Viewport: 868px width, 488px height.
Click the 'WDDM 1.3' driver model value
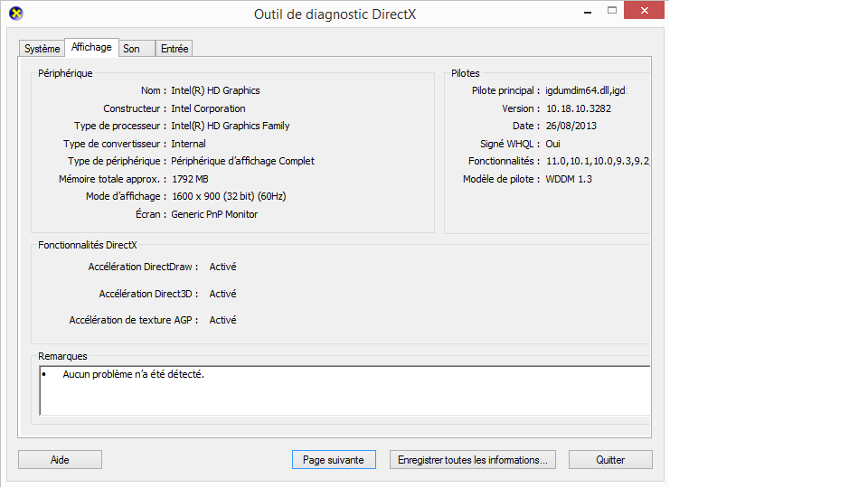coord(569,179)
